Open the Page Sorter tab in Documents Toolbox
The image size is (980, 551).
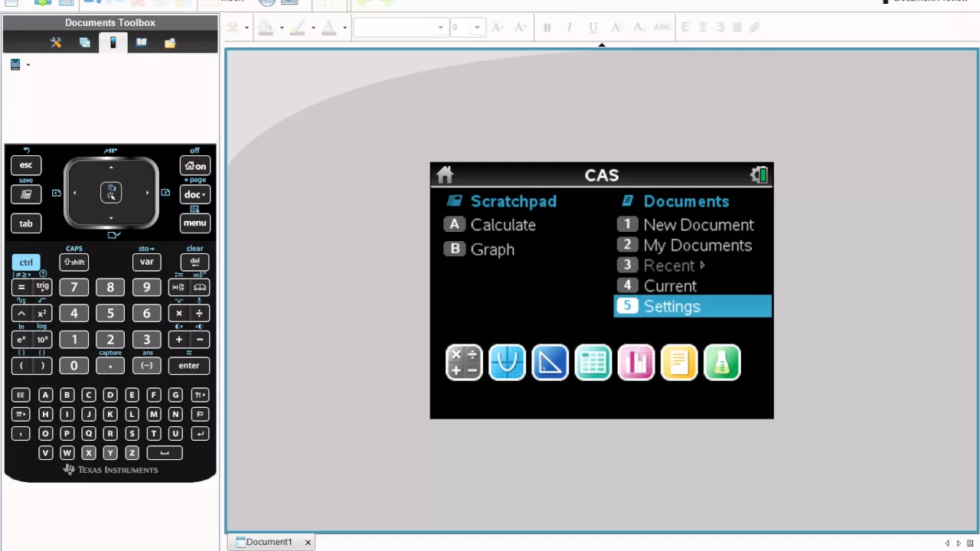click(x=85, y=43)
